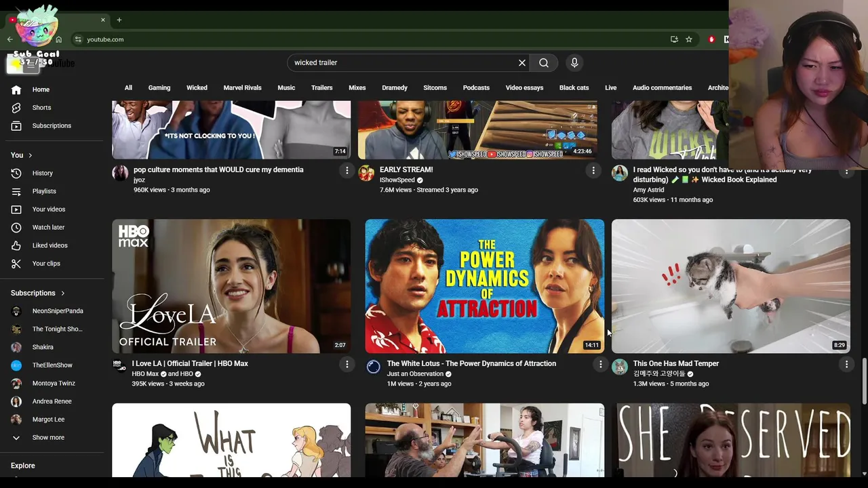
Task: Open the menu for the Wicked Book Explained video
Action: click(846, 172)
